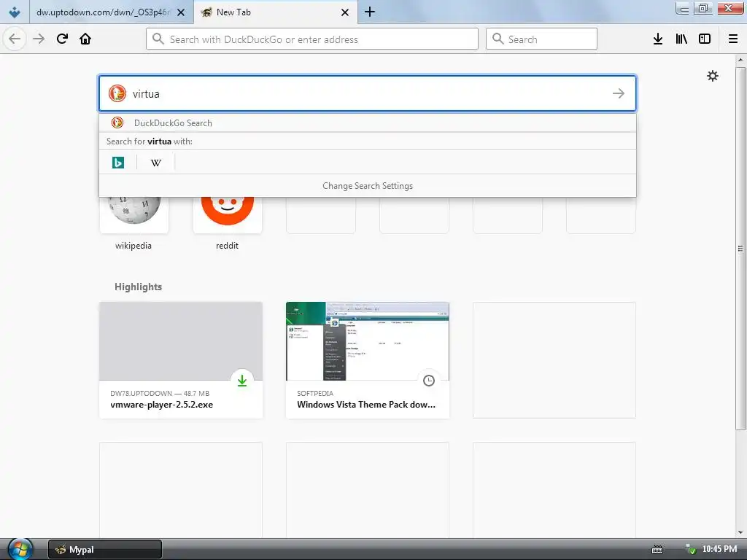Click the toolbar Search box magnifier icon

click(x=498, y=39)
